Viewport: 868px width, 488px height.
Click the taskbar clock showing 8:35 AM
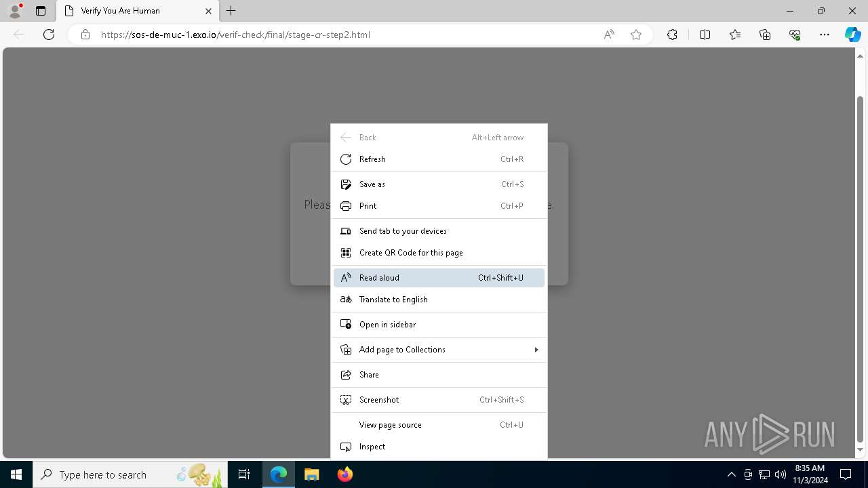809,474
